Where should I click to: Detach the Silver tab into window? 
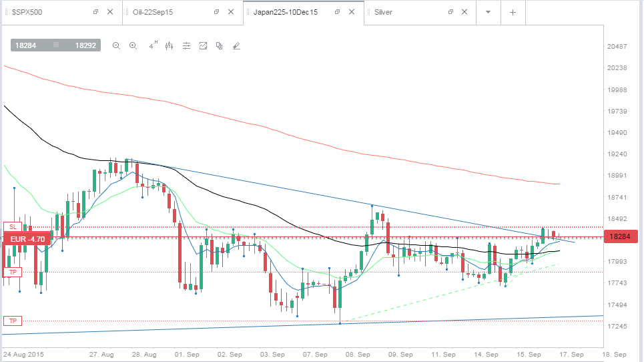[x=450, y=12]
